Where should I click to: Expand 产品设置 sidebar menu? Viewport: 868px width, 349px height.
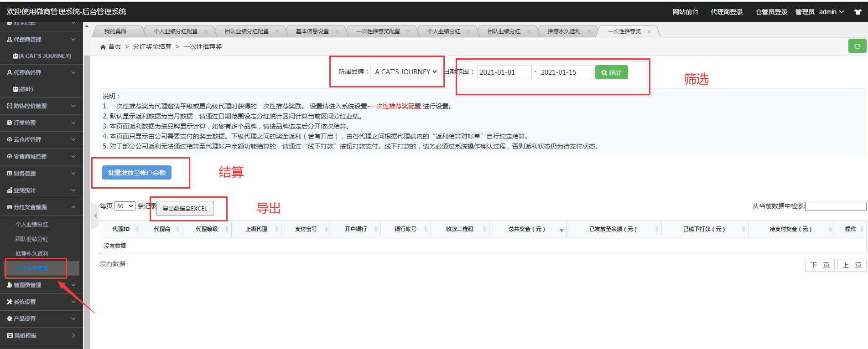coord(42,319)
